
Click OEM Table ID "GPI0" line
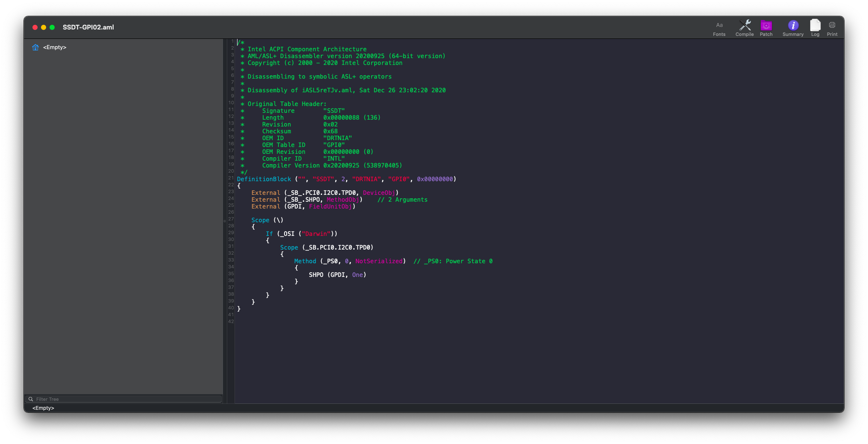[x=293, y=145]
